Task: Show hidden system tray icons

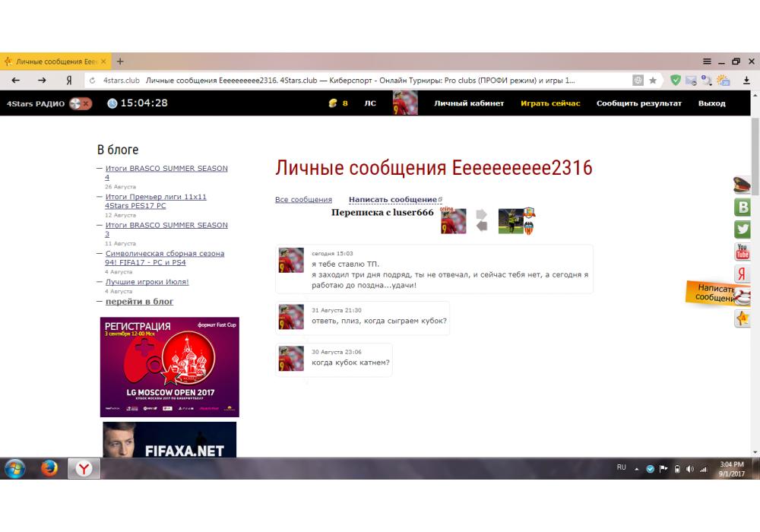Action: (637, 469)
